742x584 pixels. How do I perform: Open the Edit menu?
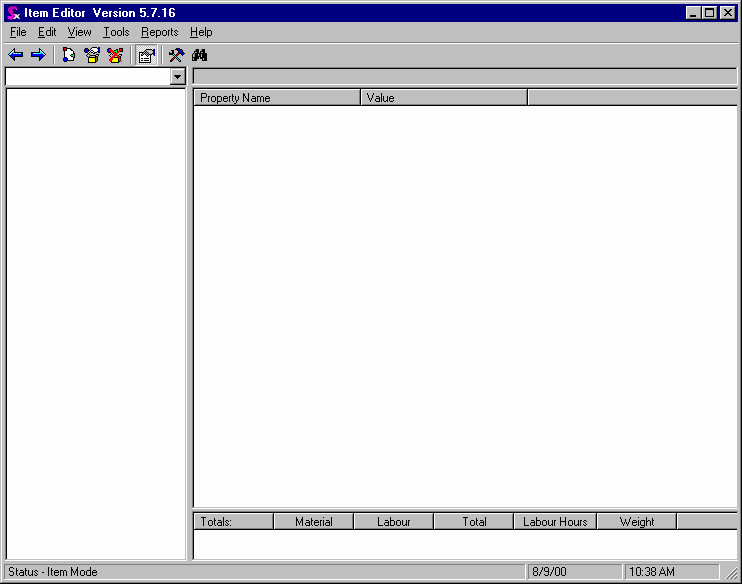click(47, 32)
